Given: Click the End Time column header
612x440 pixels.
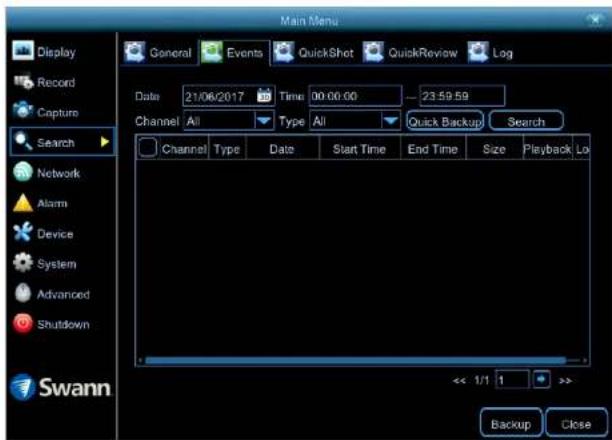Looking at the screenshot, I should tap(433, 149).
